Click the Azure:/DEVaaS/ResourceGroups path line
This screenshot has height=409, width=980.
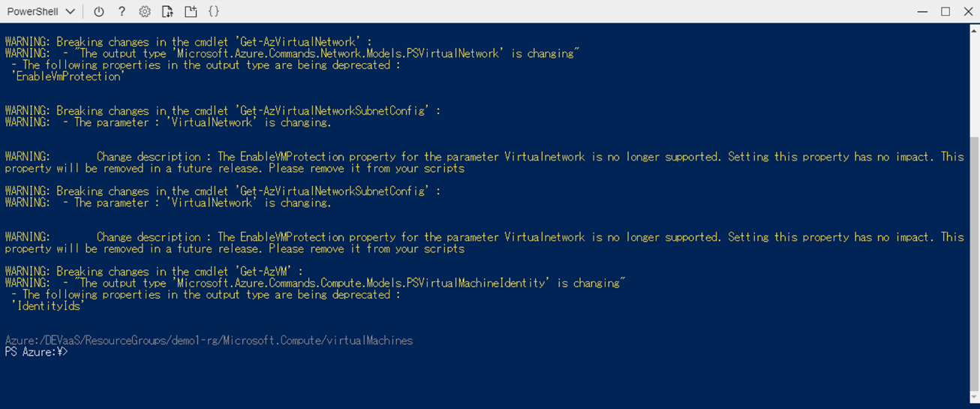coord(209,341)
